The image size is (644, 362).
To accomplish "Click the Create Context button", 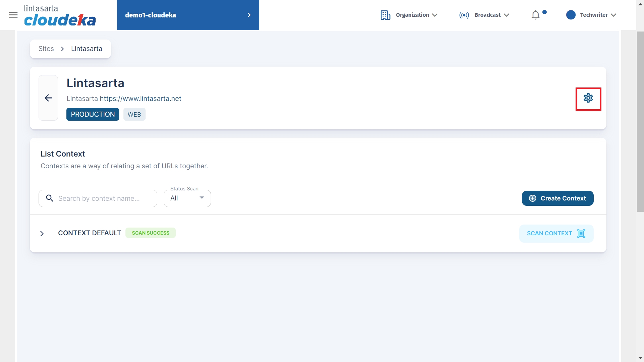I will click(557, 198).
